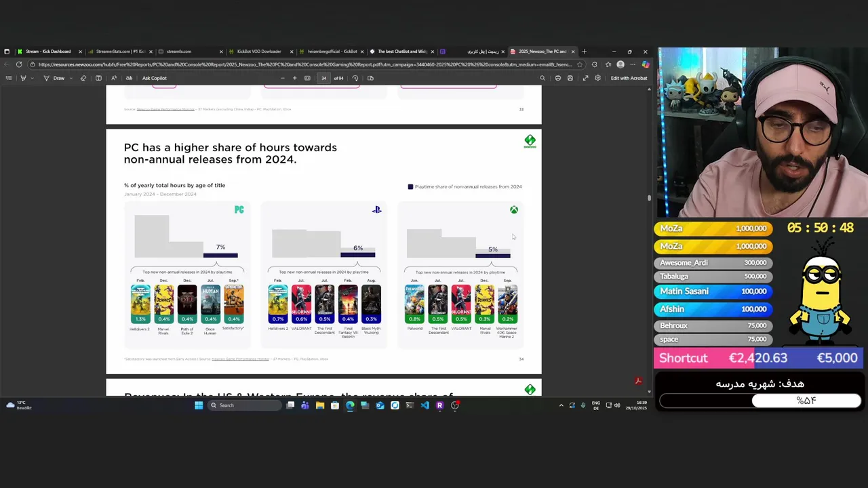Switch to KickBot VOD Downloader tab
Screen dimensions: 868x488
[261, 52]
